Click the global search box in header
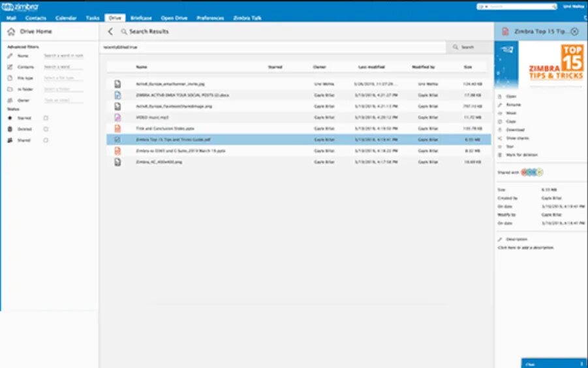The image size is (588, 368). pyautogui.click(x=522, y=7)
